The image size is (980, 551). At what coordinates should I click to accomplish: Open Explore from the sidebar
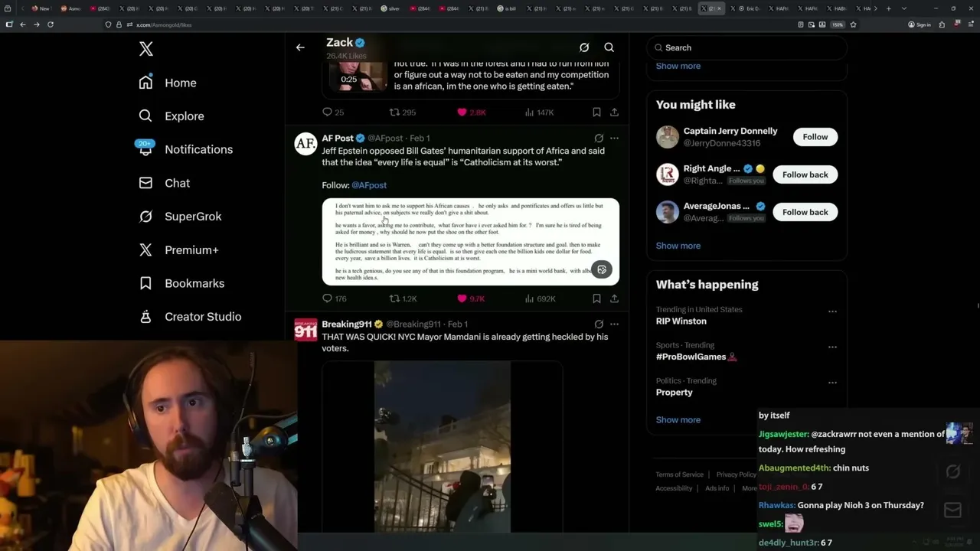coord(171,116)
